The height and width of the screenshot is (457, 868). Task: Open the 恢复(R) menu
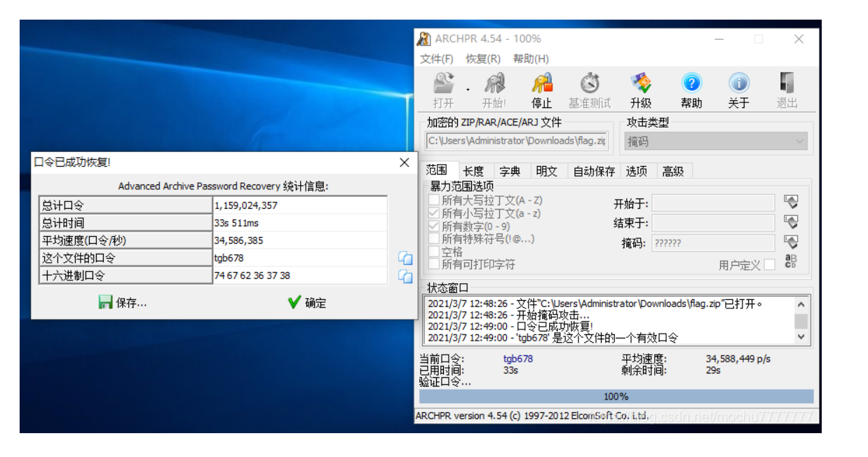click(483, 59)
